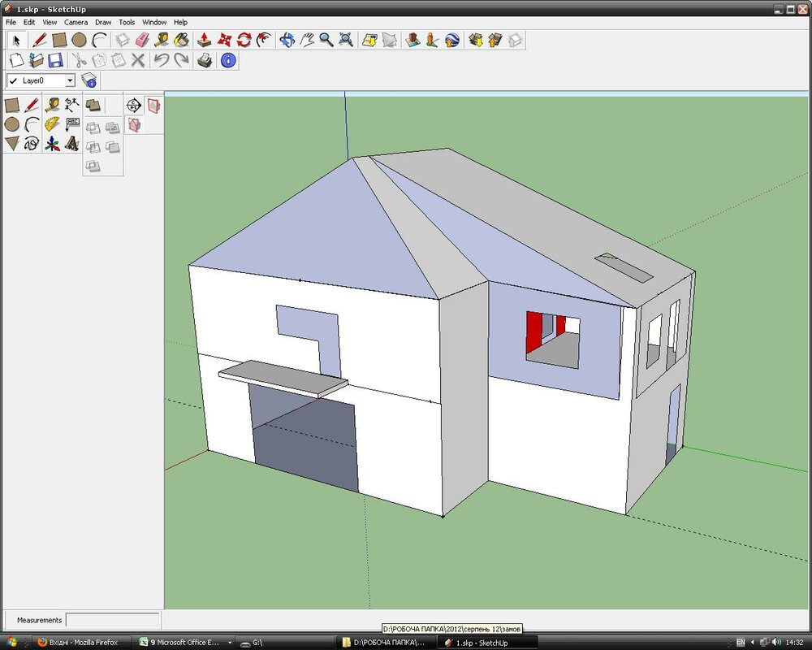This screenshot has width=812, height=650.
Task: Open the Layer0 dropdown list
Action: pyautogui.click(x=70, y=80)
